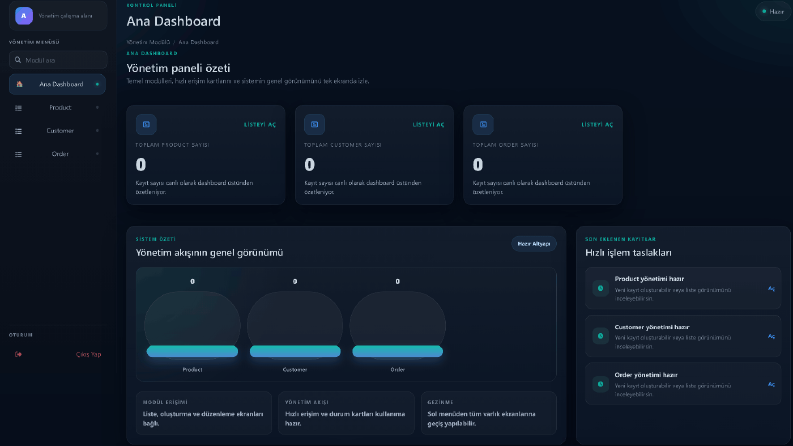Click the Hazır status pill

click(x=773, y=11)
